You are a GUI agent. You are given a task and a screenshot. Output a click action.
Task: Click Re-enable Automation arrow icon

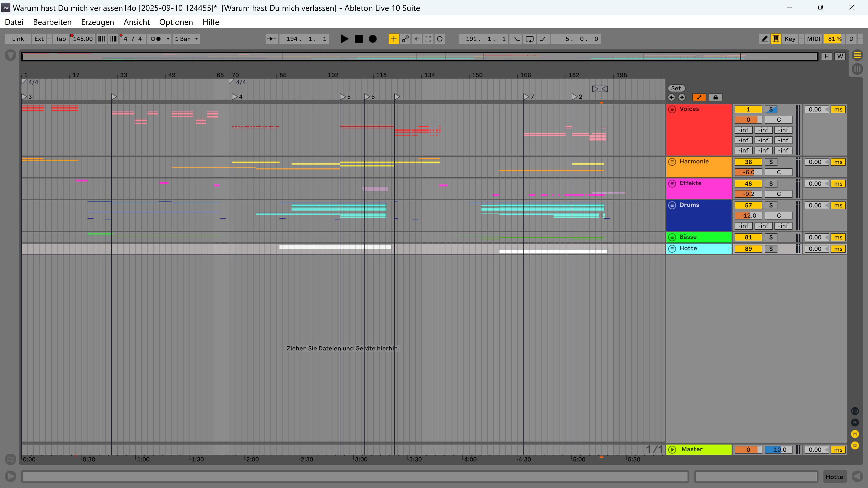pos(417,39)
